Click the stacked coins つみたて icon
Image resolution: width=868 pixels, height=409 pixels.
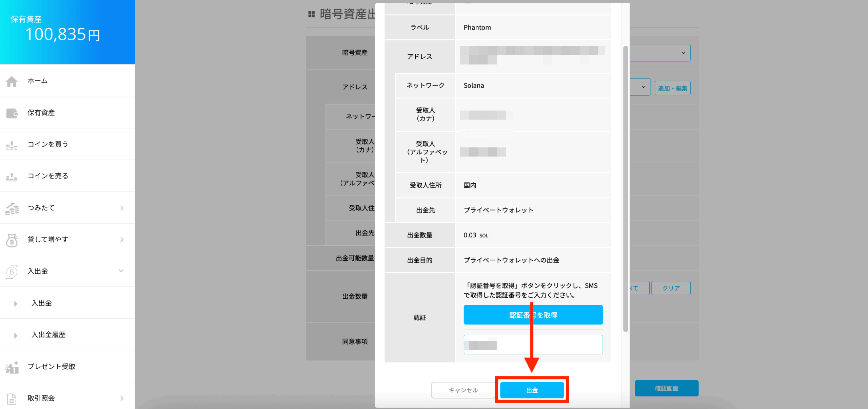12,208
